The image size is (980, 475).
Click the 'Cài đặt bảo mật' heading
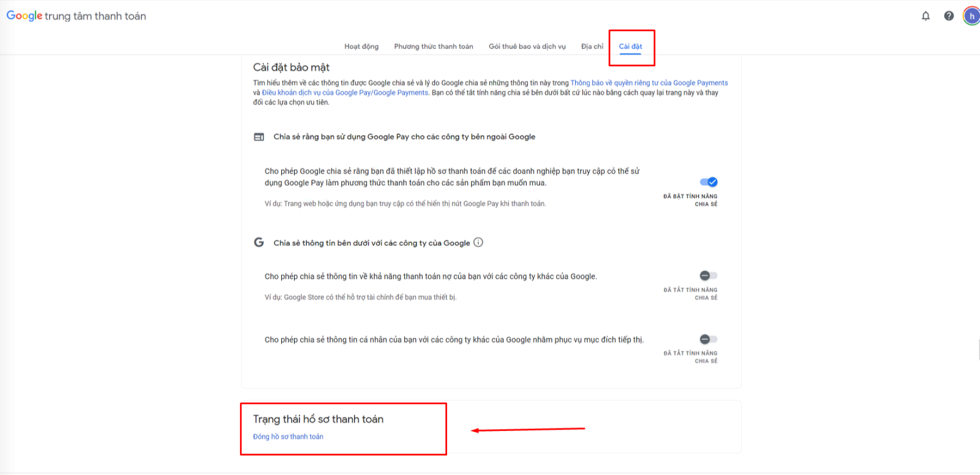click(291, 67)
